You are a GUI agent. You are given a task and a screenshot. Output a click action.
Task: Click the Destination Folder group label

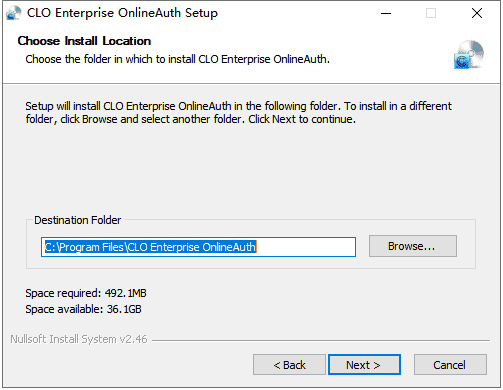tap(78, 220)
